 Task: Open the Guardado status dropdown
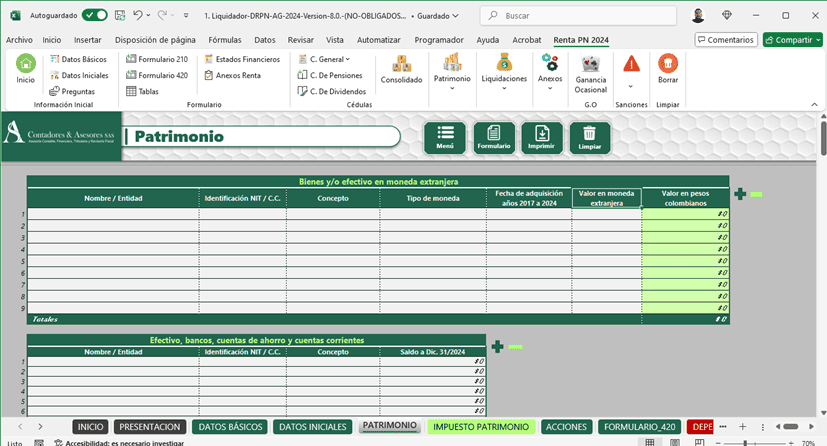tap(438, 16)
